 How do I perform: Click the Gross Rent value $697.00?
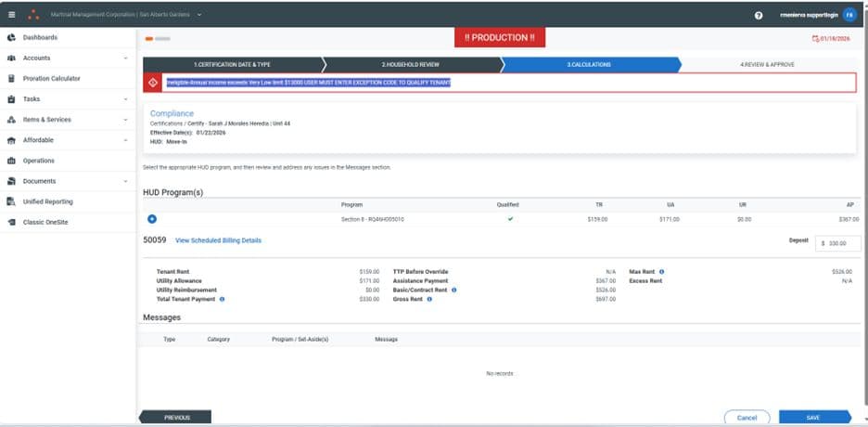pyautogui.click(x=606, y=299)
